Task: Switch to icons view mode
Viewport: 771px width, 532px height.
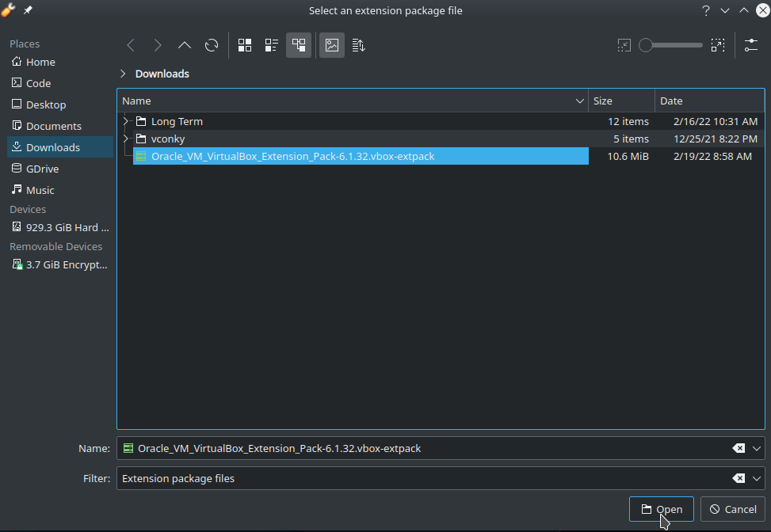Action: point(245,46)
